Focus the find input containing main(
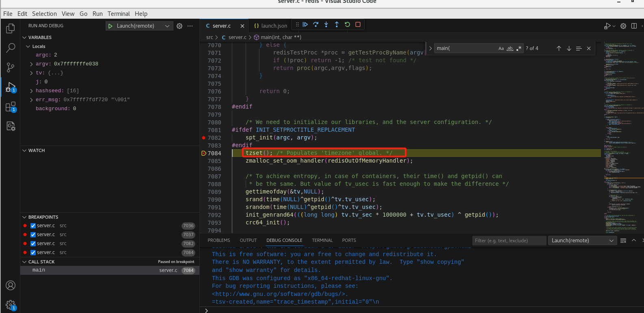This screenshot has width=644, height=313. coord(465,48)
